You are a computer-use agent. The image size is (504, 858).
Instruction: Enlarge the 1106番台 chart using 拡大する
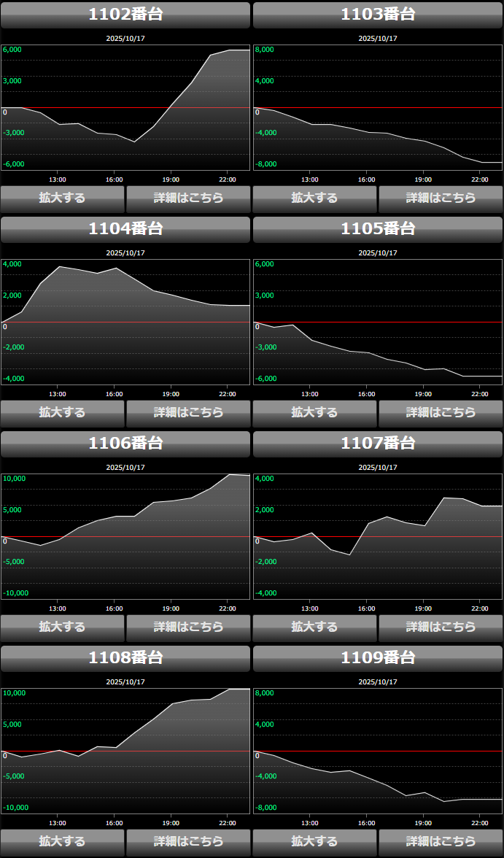pos(63,627)
